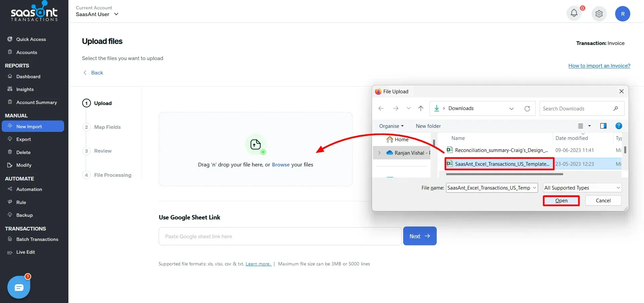Click the refresh icon in File Upload dialog
Viewport: 644px width, 303px height.
tap(527, 108)
